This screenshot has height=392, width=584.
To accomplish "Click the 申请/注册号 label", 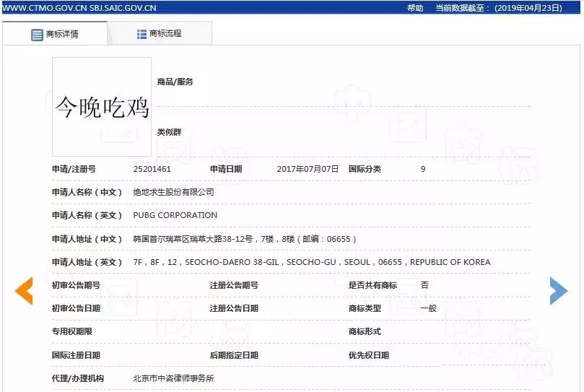I will pos(74,169).
